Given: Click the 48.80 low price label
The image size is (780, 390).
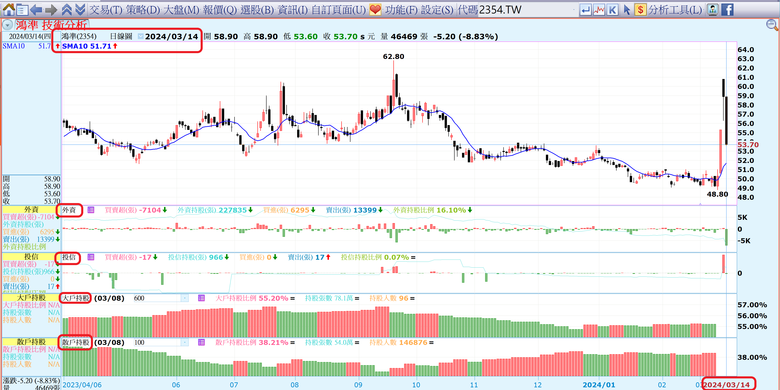Looking at the screenshot, I should pos(717,195).
